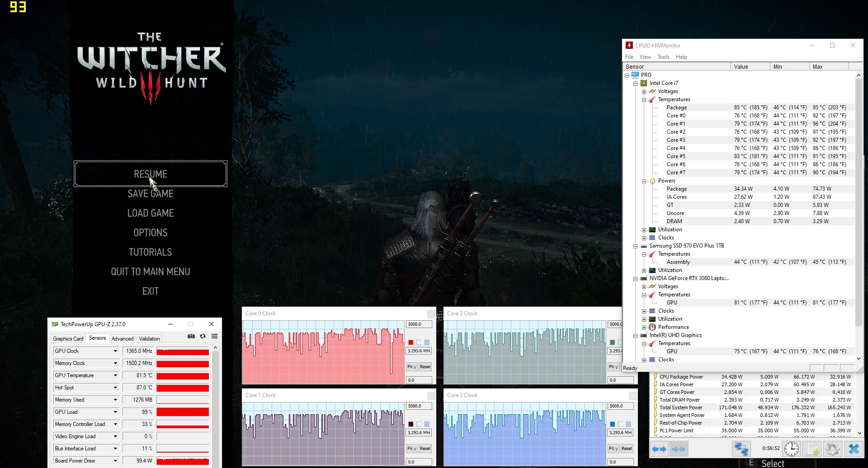Click the GPU-Z screenshot camera icon
The height and width of the screenshot is (468, 868).
[x=191, y=337]
